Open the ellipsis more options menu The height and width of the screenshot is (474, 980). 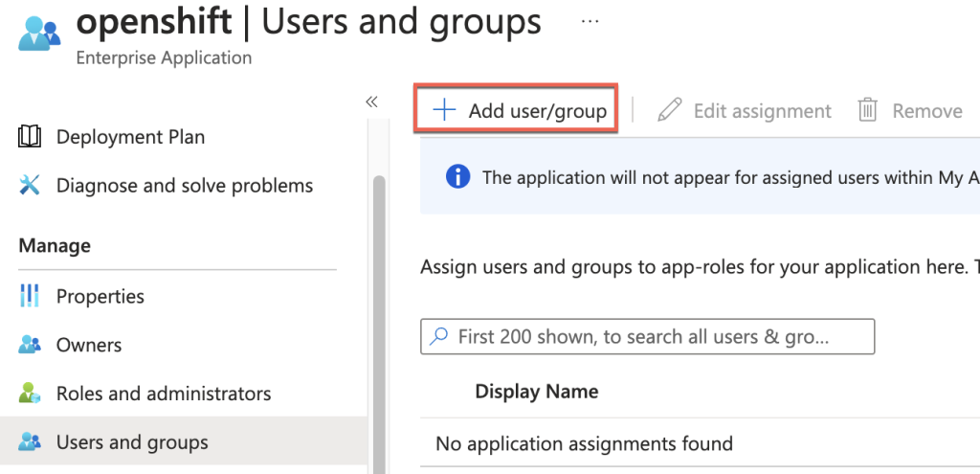point(590,21)
